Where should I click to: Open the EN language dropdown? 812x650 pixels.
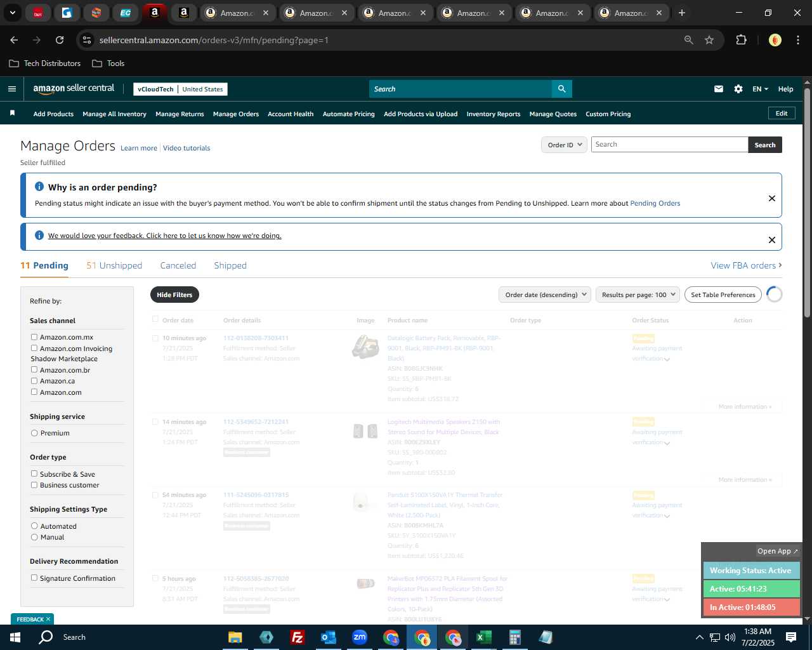760,89
